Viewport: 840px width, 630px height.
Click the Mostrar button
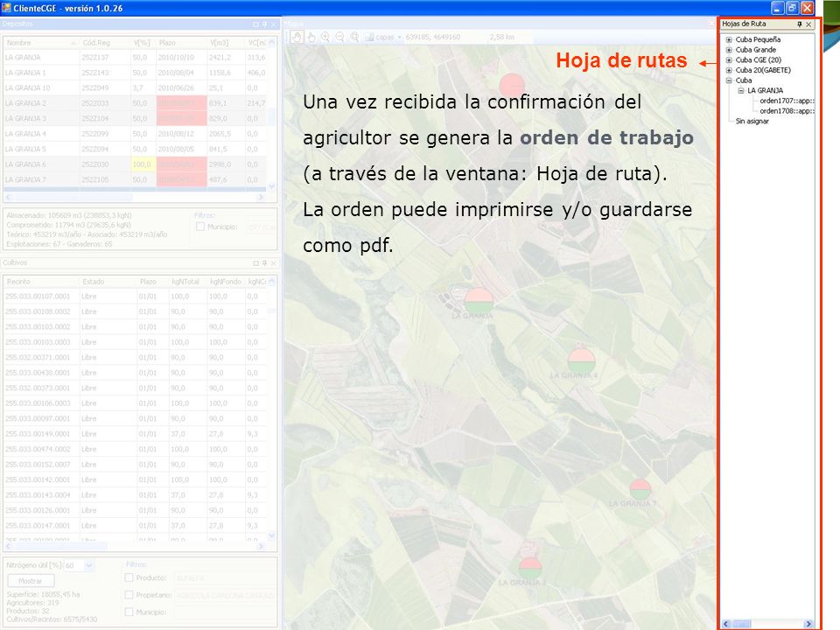click(x=31, y=581)
